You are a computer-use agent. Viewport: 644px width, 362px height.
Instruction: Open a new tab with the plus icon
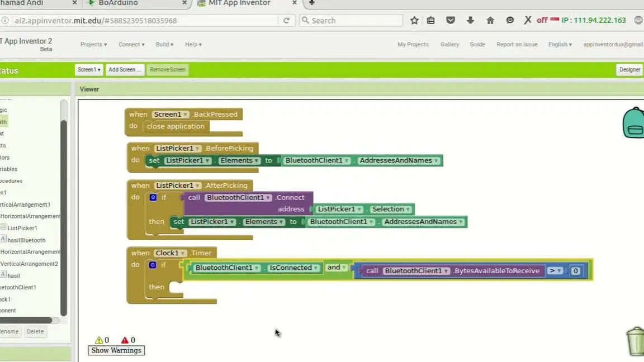(312, 3)
